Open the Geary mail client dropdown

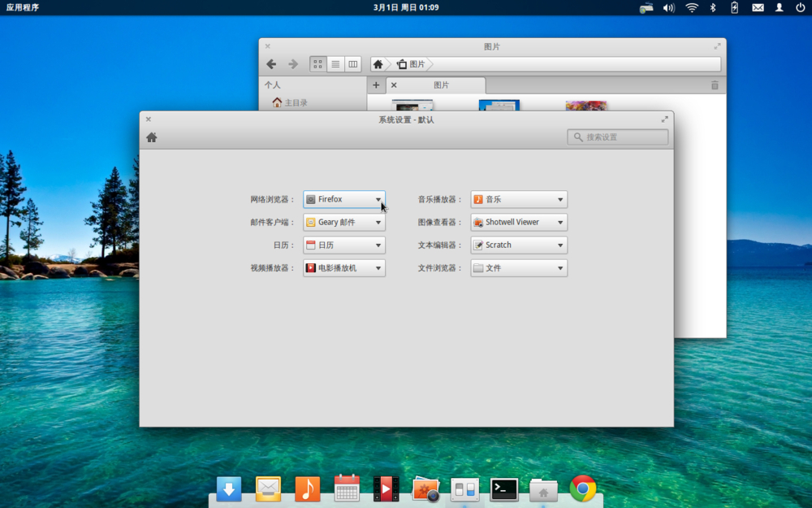click(344, 222)
